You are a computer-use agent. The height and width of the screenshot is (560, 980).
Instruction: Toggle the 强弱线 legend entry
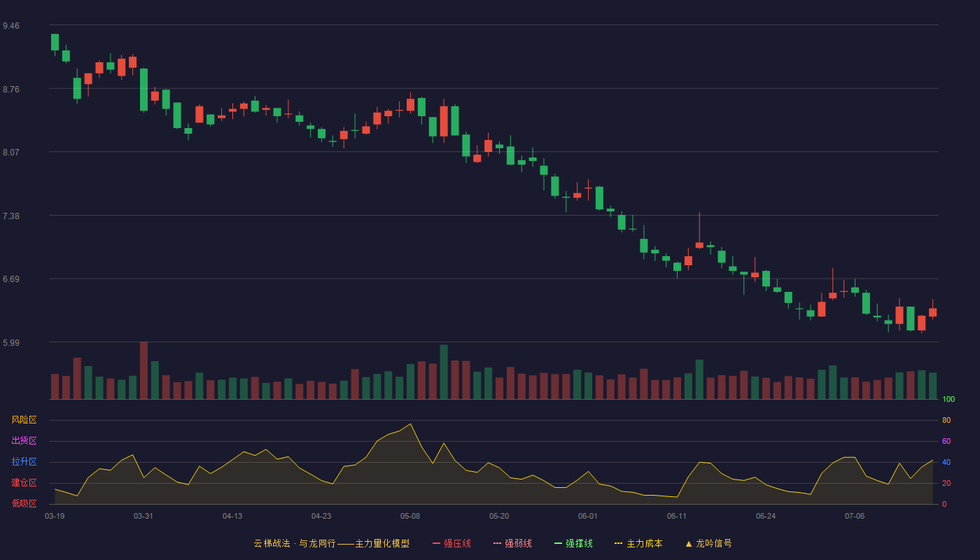pyautogui.click(x=512, y=543)
